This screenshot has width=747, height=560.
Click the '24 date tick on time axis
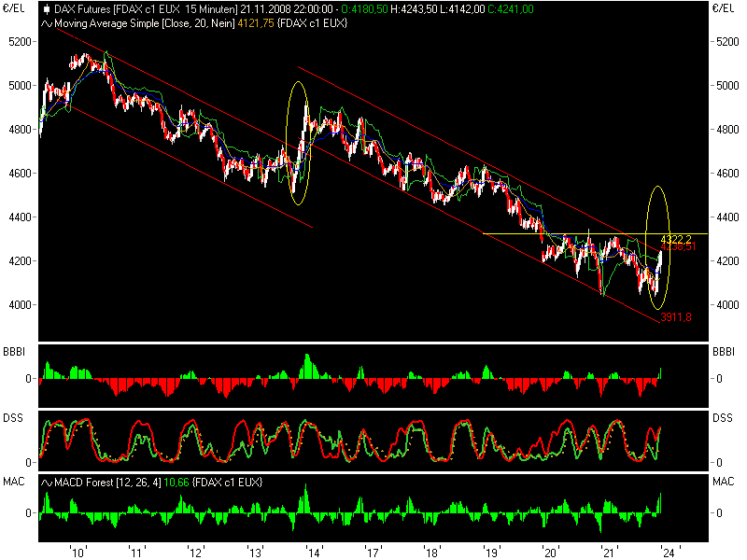click(669, 553)
